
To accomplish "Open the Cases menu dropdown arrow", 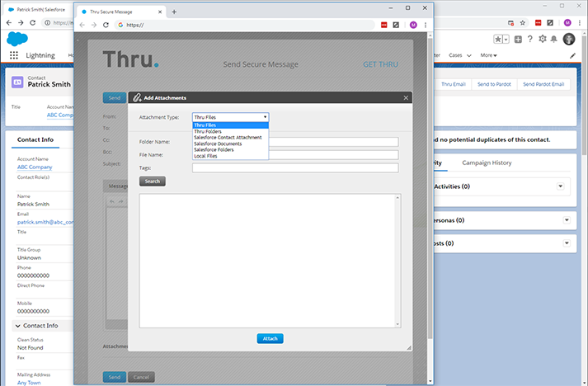I will pyautogui.click(x=469, y=55).
